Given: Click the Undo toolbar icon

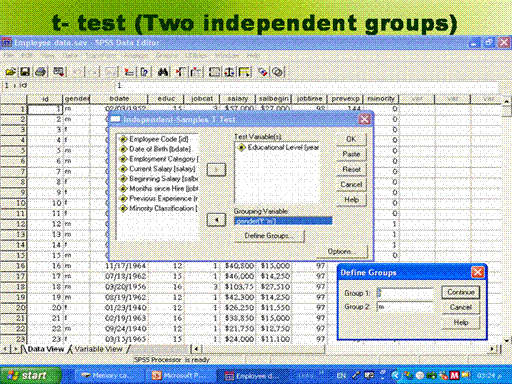Looking at the screenshot, I should click(x=77, y=72).
